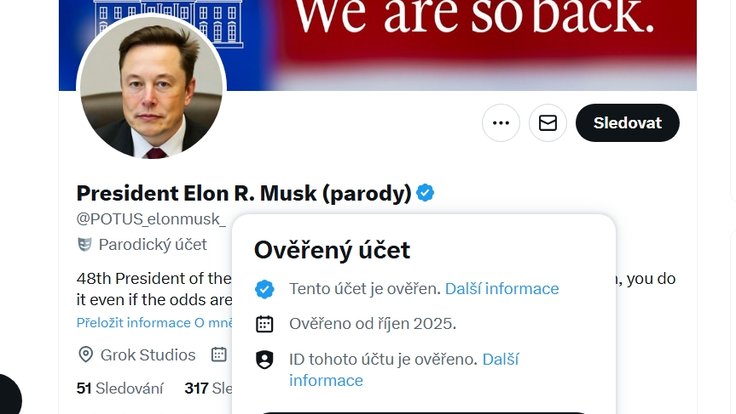The image size is (736, 414).
Task: Click the calendar icon beside Ověřeno od říjen 2025
Action: pos(265,323)
